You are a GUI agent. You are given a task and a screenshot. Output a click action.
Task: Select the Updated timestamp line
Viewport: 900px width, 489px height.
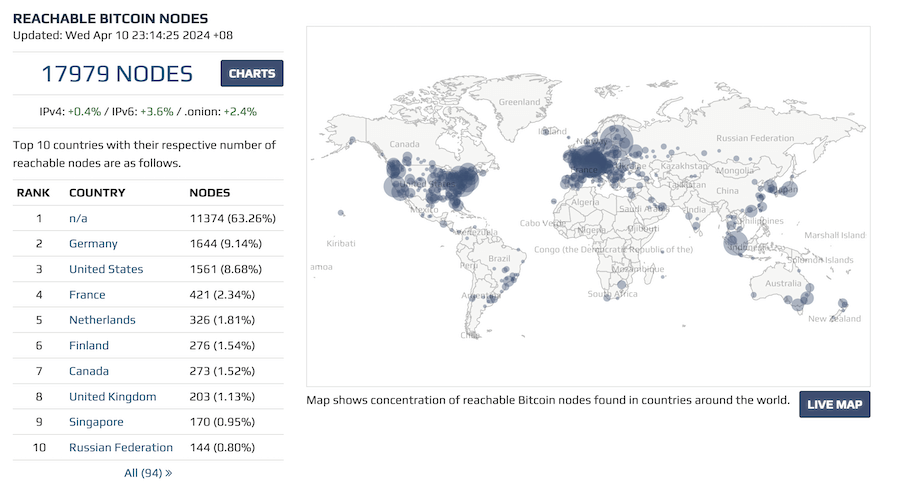123,35
